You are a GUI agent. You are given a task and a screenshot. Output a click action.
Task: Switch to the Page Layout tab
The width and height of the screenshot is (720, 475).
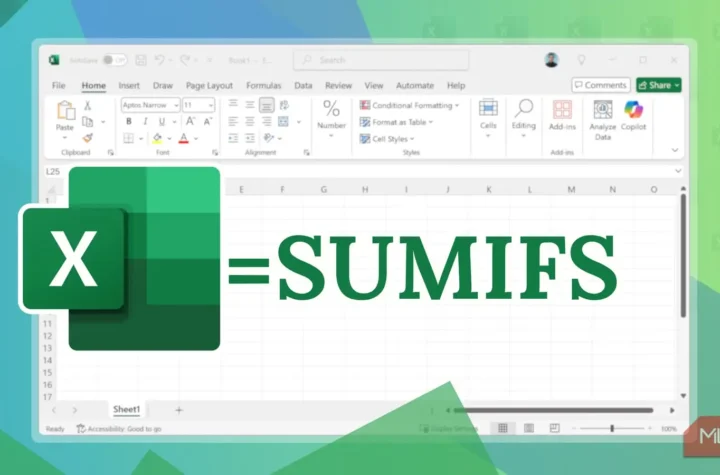pos(209,85)
